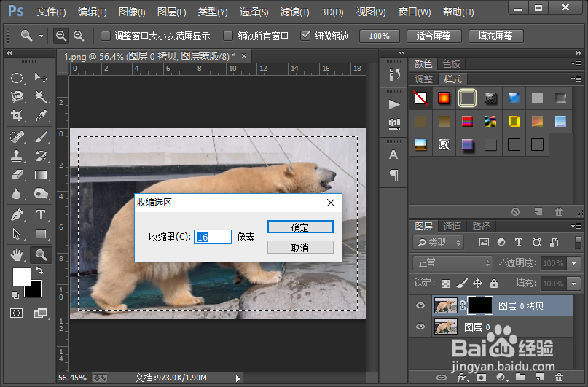588x387 pixels.
Task: Open the Layers panel flyout menu
Action: (x=576, y=226)
